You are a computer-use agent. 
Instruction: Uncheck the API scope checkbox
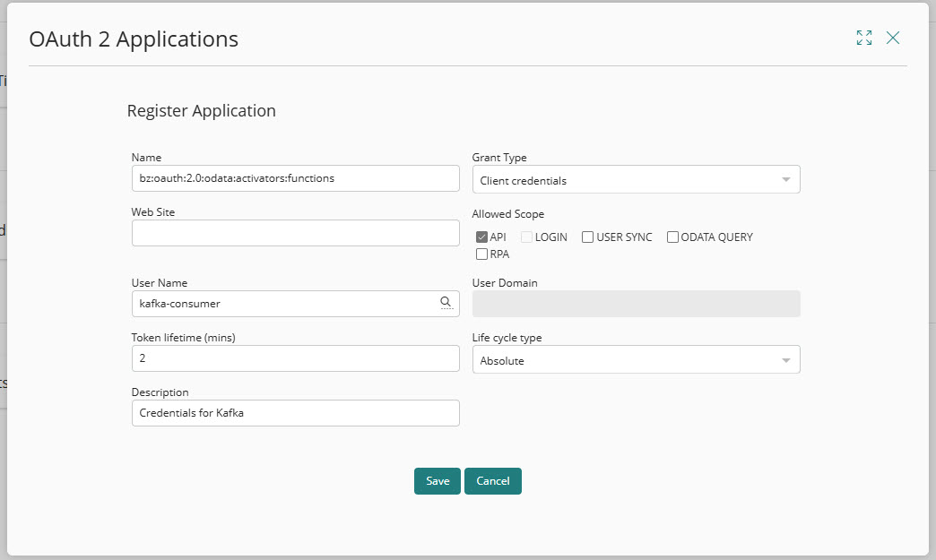pyautogui.click(x=481, y=237)
